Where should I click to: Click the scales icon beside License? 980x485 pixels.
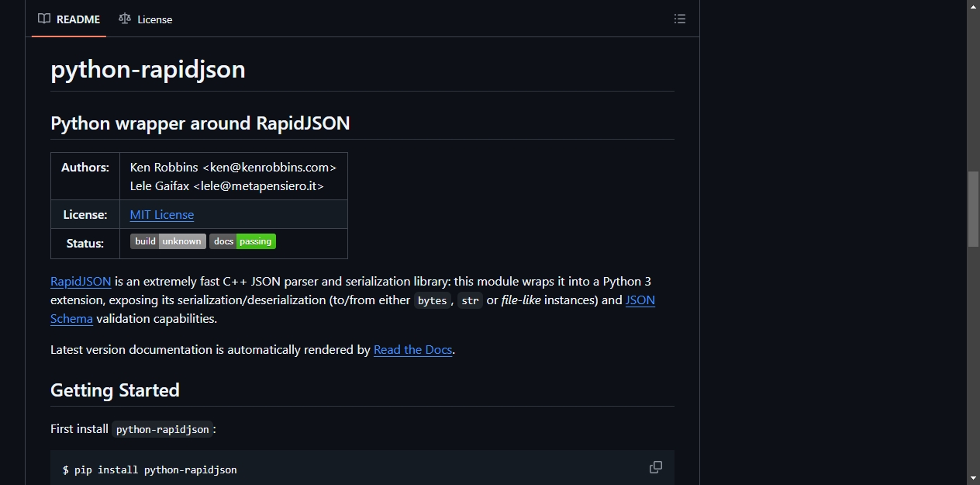(125, 19)
